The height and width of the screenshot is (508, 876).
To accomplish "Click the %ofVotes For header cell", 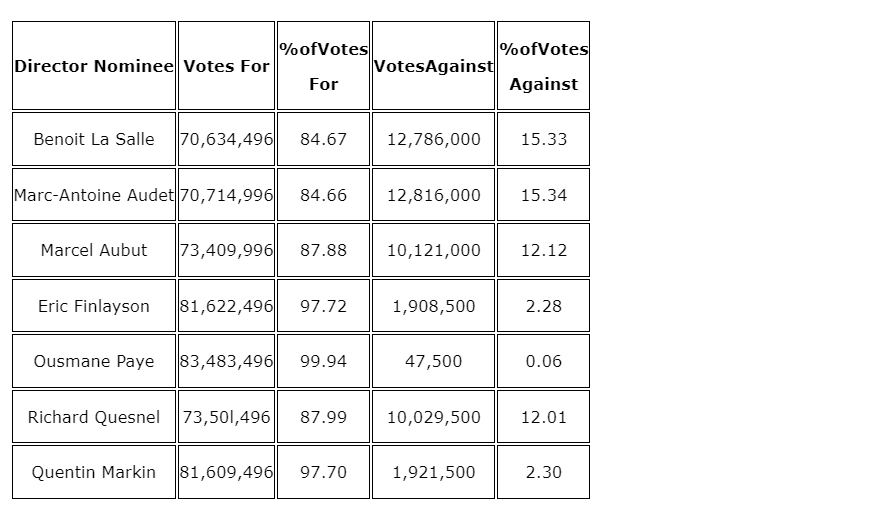I will click(323, 66).
